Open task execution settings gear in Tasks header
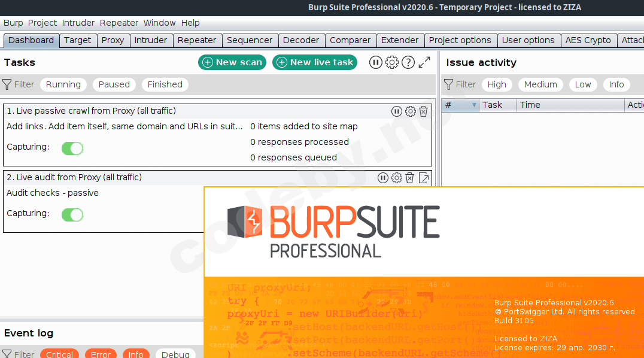The height and width of the screenshot is (358, 644). (x=392, y=62)
